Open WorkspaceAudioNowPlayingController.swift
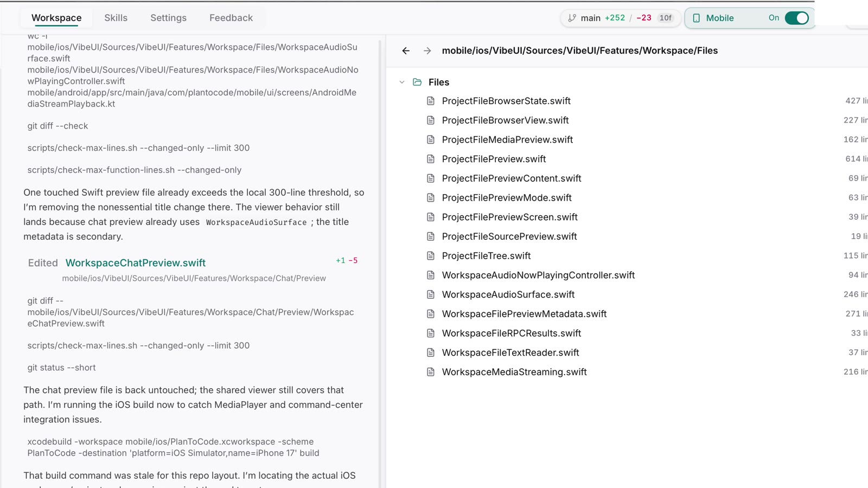The width and height of the screenshot is (868, 488). click(x=538, y=275)
